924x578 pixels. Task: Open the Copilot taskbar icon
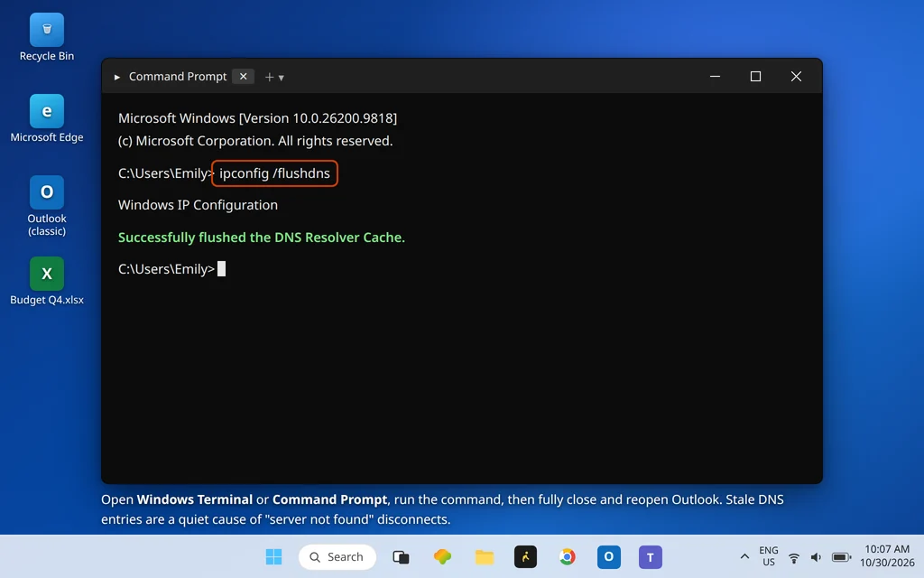442,556
